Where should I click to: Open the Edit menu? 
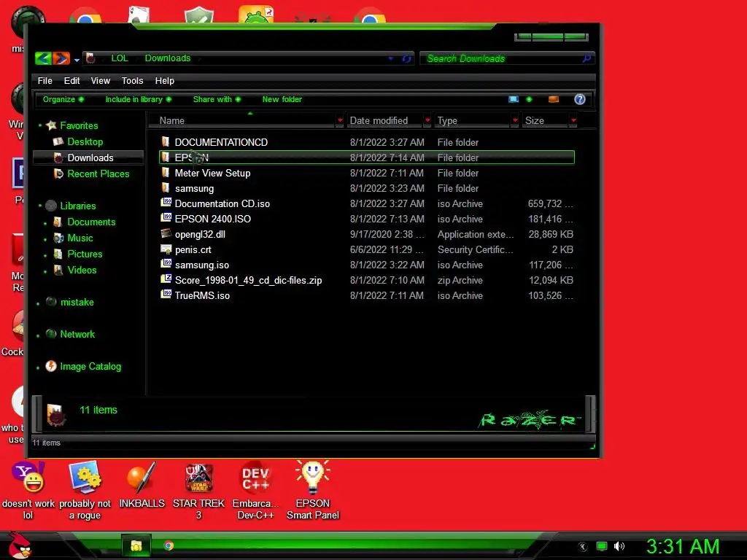click(72, 80)
